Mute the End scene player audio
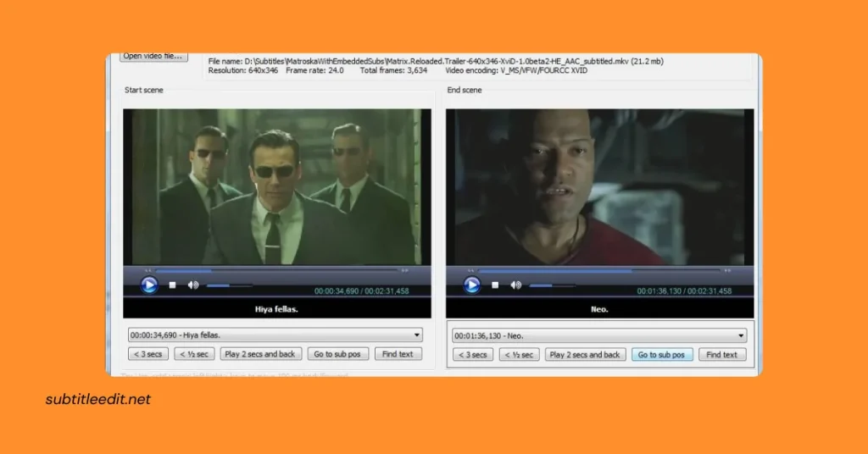Viewport: 868px width, 454px height. tap(515, 285)
